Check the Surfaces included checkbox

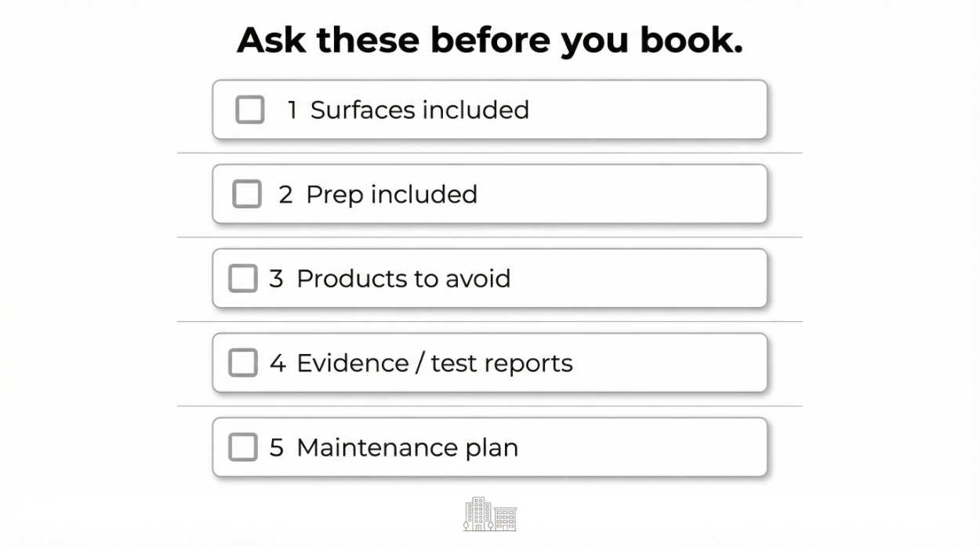tap(250, 110)
